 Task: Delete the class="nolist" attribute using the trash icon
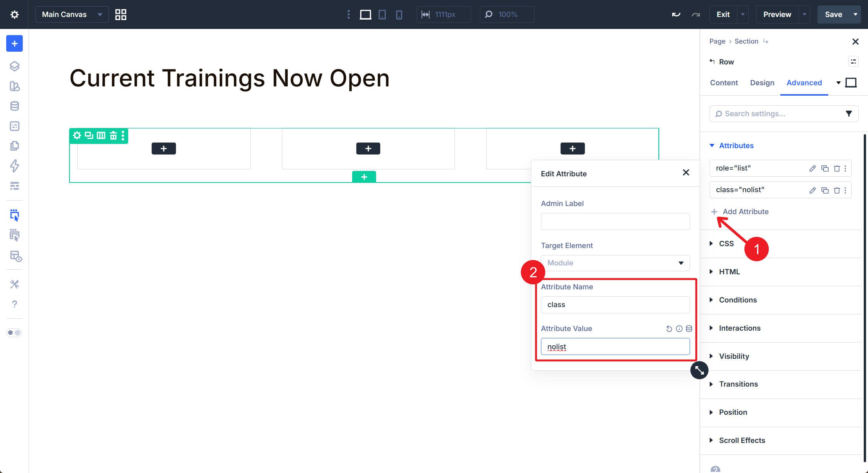click(837, 190)
